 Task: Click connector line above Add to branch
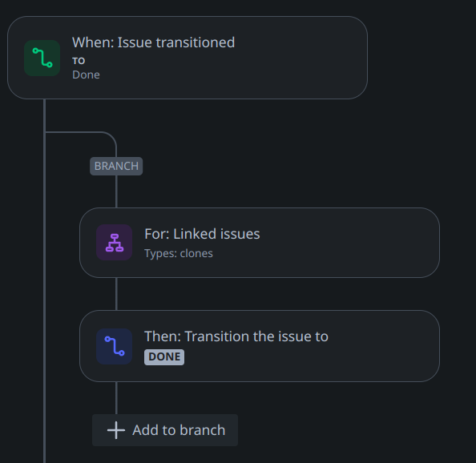point(116,398)
